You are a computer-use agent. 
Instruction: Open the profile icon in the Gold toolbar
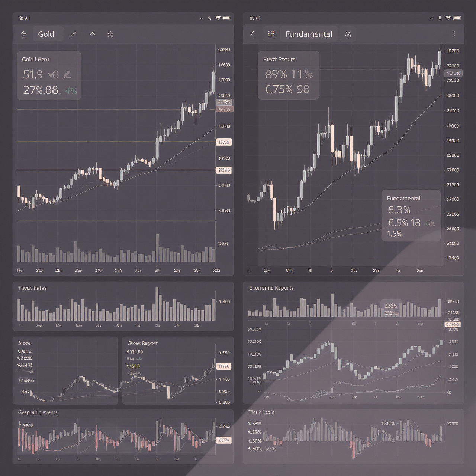[110, 34]
